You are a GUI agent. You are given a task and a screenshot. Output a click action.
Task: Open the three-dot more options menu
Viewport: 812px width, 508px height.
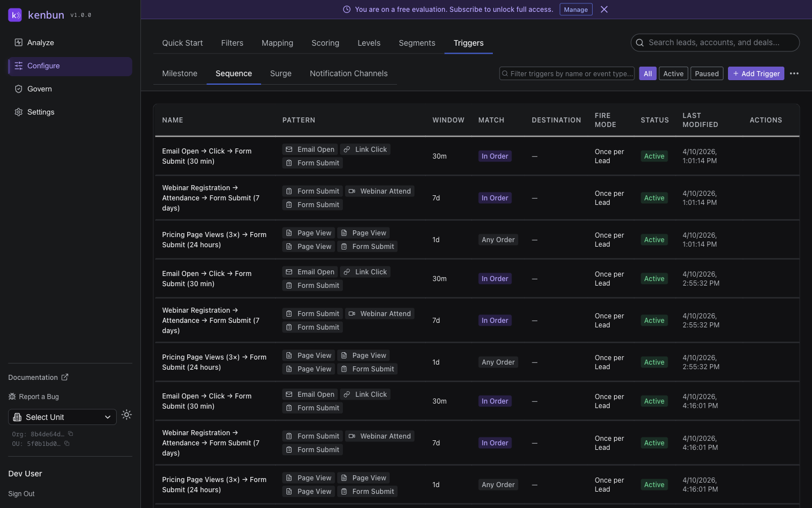click(x=794, y=73)
